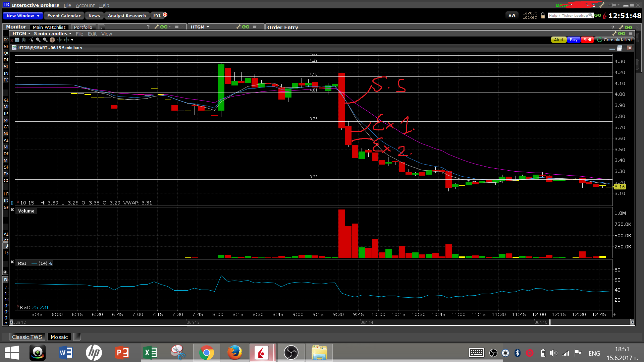Click the AA font size button

(512, 16)
